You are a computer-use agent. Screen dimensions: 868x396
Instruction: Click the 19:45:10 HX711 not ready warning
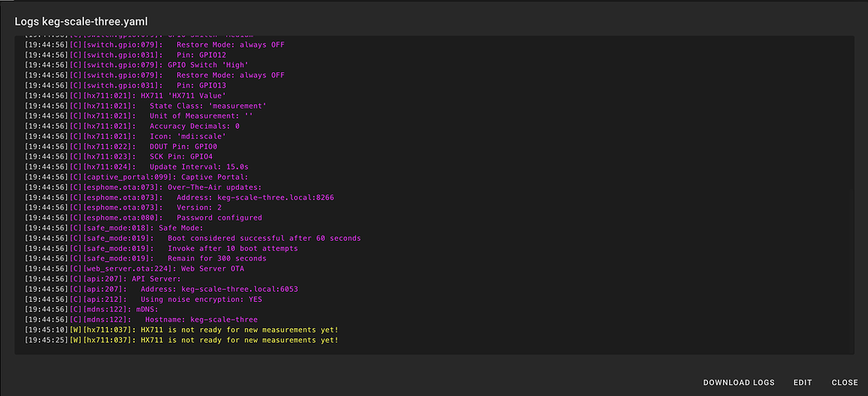point(239,329)
